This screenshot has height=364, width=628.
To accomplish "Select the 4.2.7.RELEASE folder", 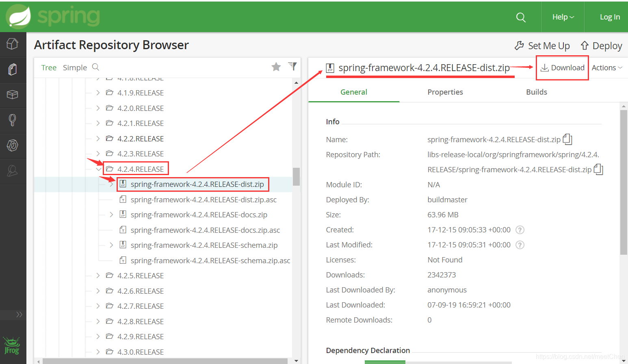I will coord(141,306).
